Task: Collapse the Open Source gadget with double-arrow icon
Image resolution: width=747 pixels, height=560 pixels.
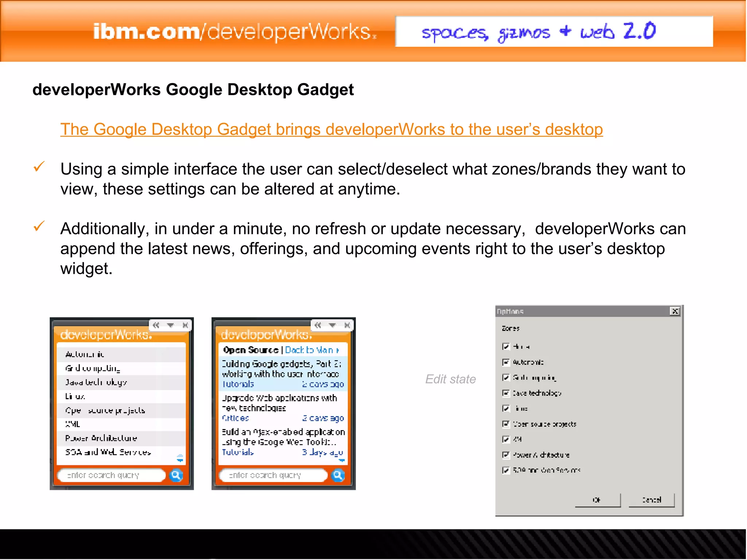Action: (318, 325)
